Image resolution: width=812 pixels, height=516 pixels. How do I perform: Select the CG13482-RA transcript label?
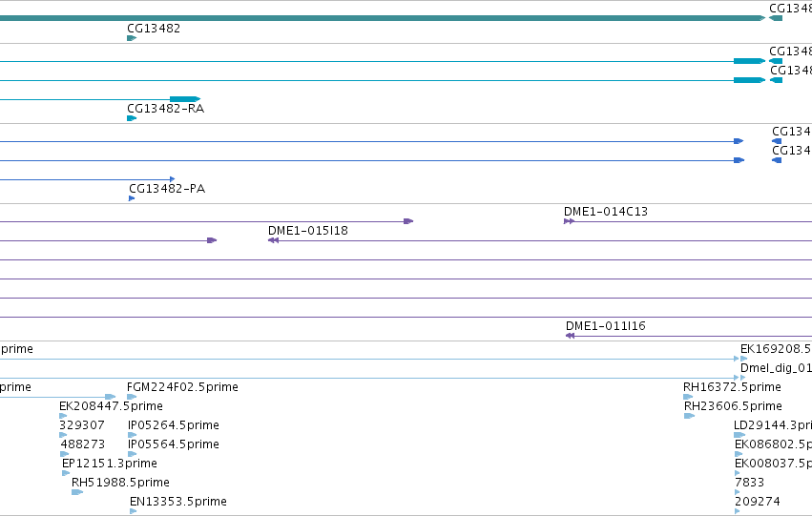pos(166,109)
